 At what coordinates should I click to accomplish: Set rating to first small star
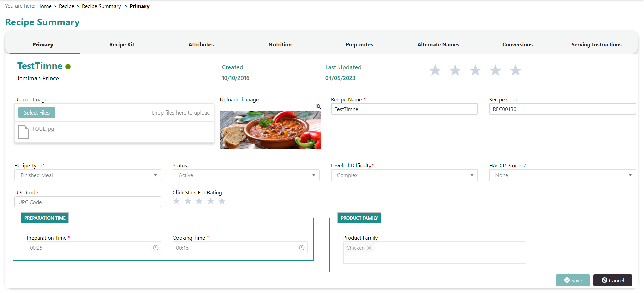pyautogui.click(x=176, y=201)
